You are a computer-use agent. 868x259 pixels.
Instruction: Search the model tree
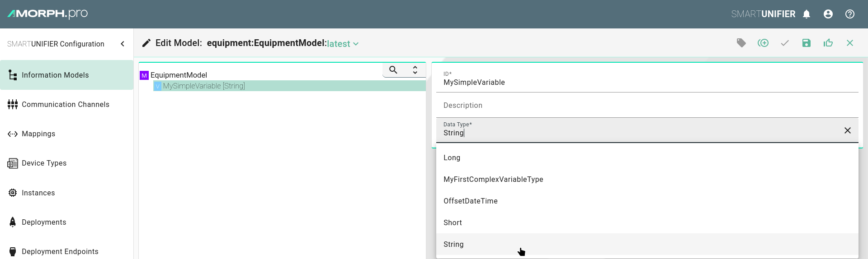pos(393,70)
